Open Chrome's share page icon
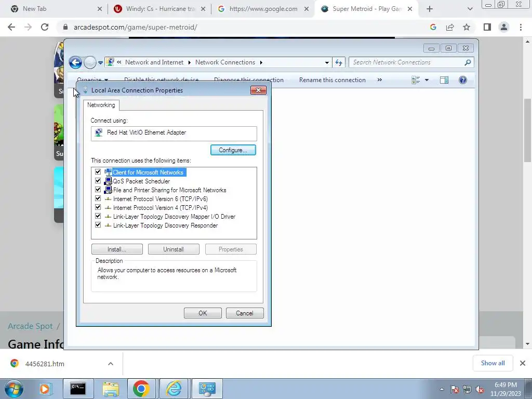The width and height of the screenshot is (532, 399). (x=450, y=27)
